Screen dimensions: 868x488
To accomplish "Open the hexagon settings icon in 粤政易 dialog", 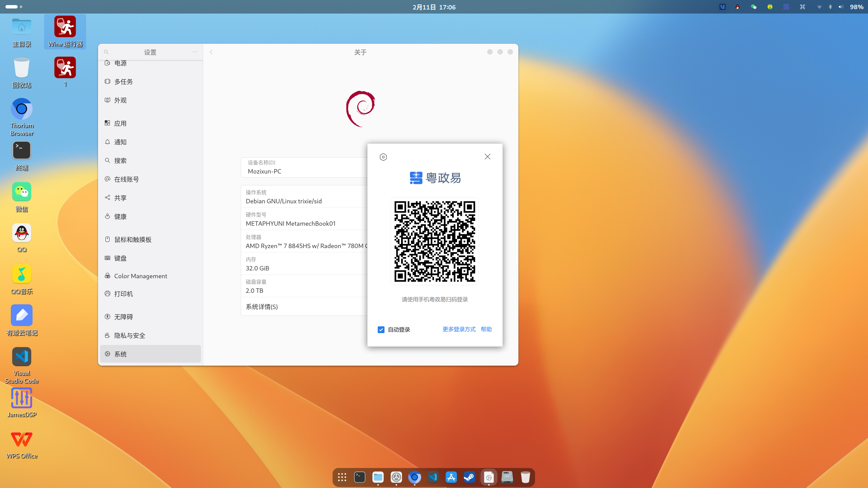I will [383, 157].
